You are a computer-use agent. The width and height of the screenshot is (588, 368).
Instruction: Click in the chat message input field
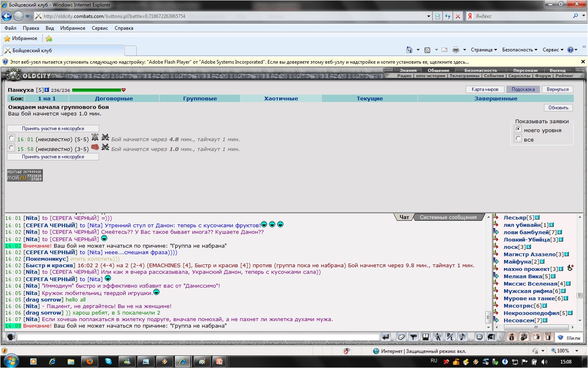[198, 337]
